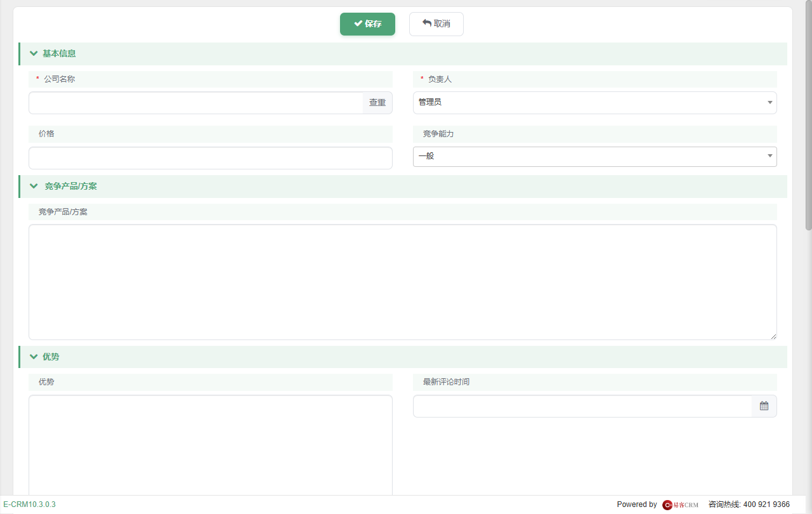Click the calendar icon for 最新评论时间
Screen dimensions: 812x514
(x=764, y=406)
